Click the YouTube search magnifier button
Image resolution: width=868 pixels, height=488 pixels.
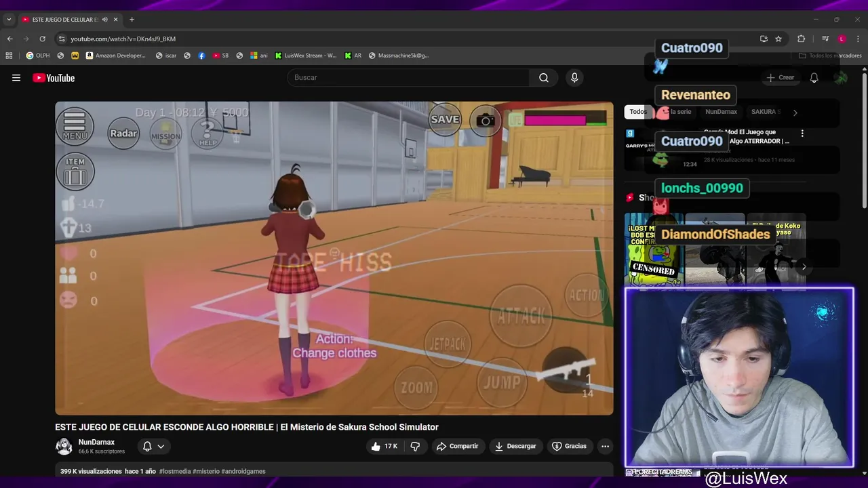tap(544, 78)
